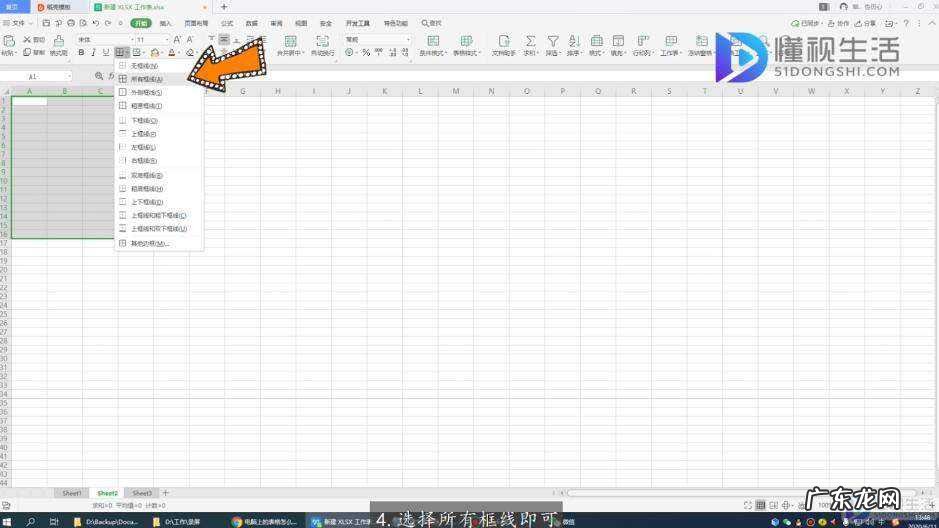Click the freeze panes (冻结窗格) icon
Viewport: 939px width, 528px height.
[x=701, y=42]
